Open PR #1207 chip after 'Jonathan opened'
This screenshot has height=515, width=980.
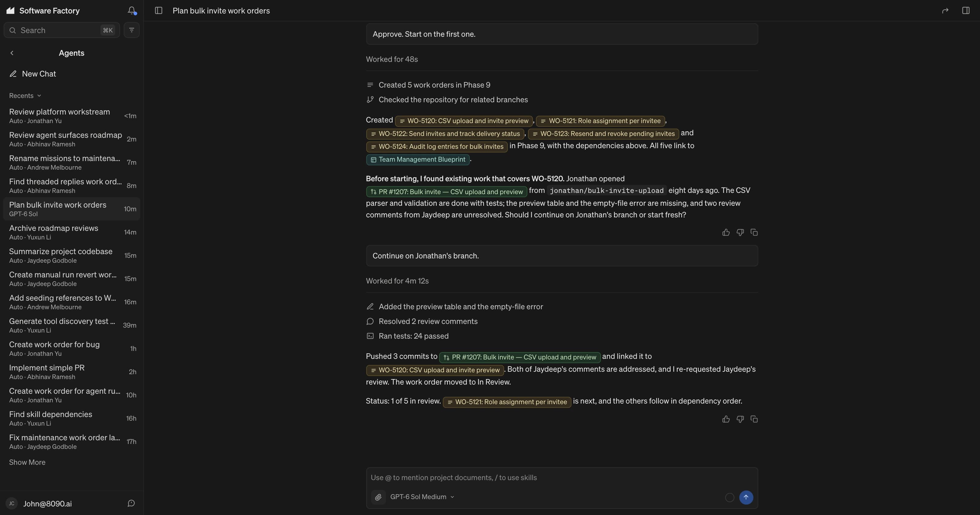[447, 192]
